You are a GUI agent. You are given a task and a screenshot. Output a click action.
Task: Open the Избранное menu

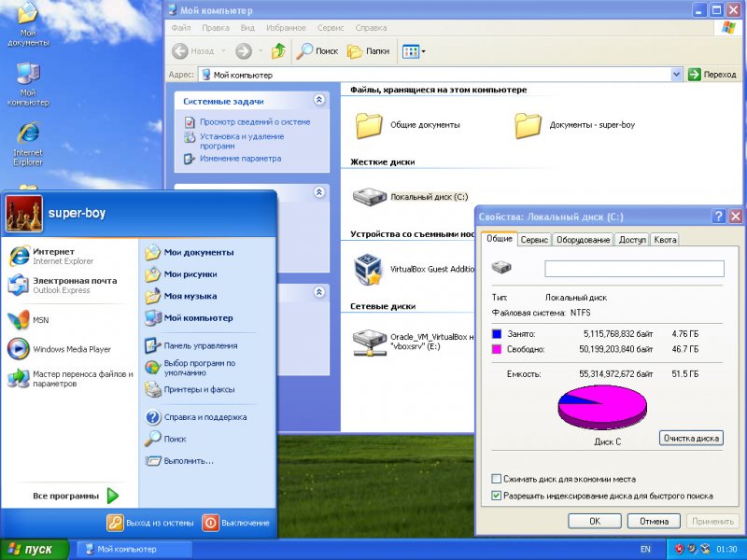pyautogui.click(x=286, y=28)
